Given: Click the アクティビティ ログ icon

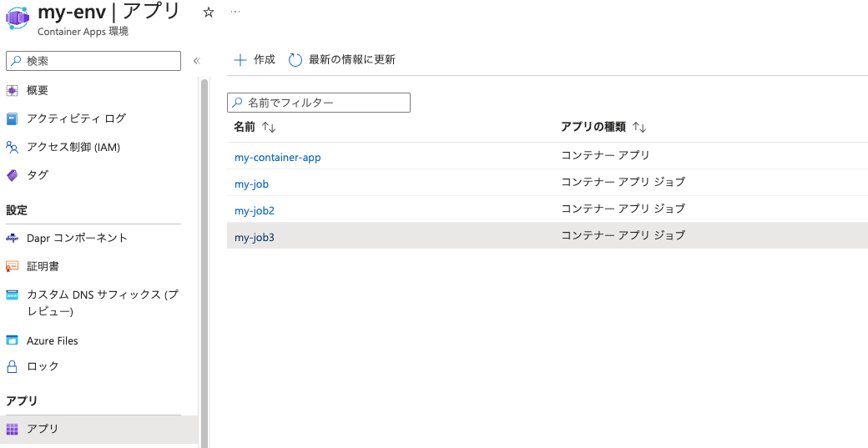Looking at the screenshot, I should tap(12, 118).
